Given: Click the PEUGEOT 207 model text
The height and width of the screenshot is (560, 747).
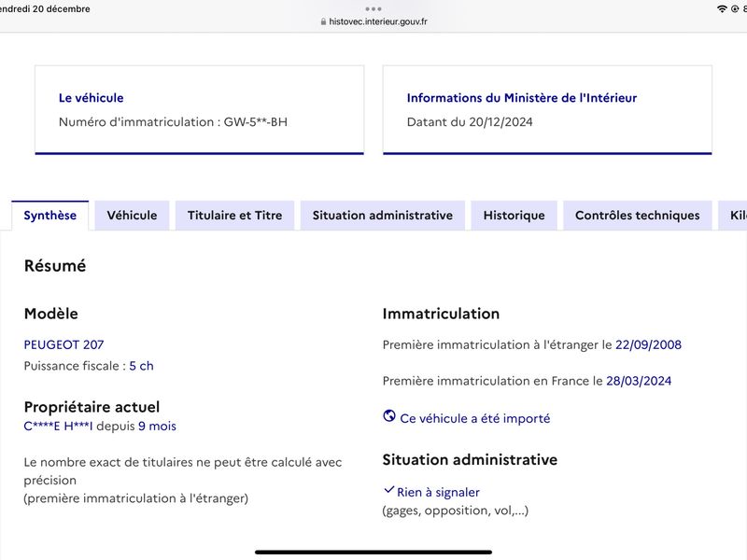Looking at the screenshot, I should (63, 344).
